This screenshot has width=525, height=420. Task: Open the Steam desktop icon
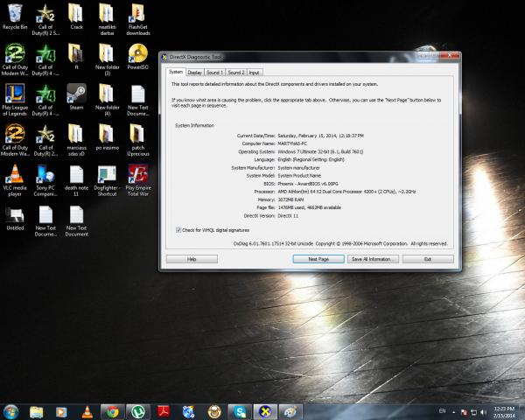(x=76, y=94)
